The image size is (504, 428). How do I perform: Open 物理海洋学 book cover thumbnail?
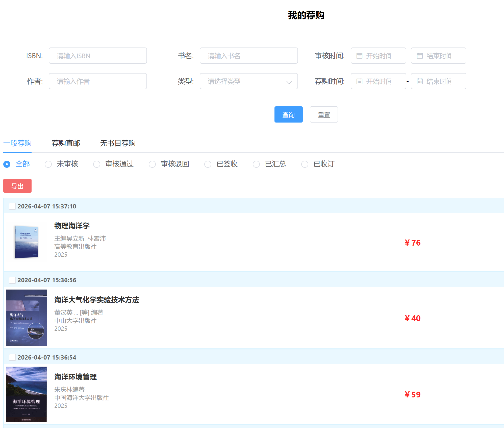click(27, 242)
